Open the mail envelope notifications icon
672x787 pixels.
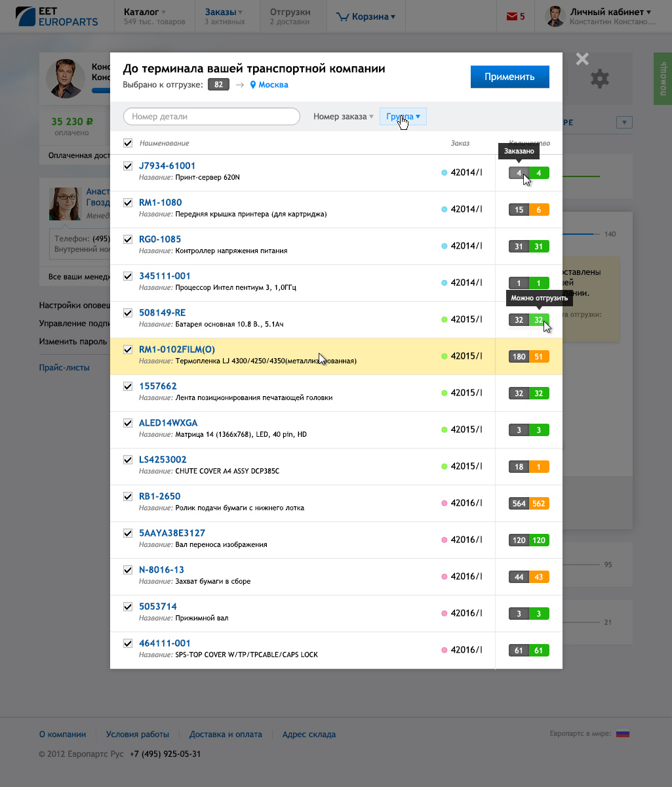point(511,16)
